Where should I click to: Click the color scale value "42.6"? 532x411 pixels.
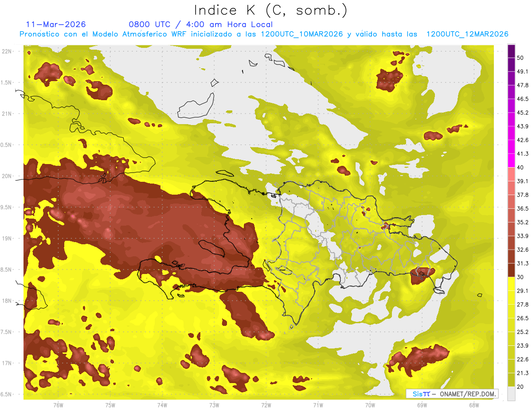point(522,140)
